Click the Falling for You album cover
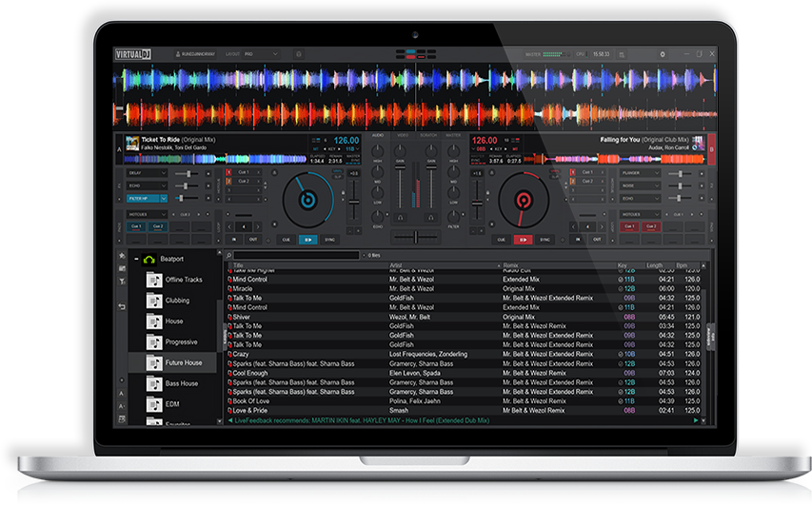812x505 pixels. [x=699, y=144]
